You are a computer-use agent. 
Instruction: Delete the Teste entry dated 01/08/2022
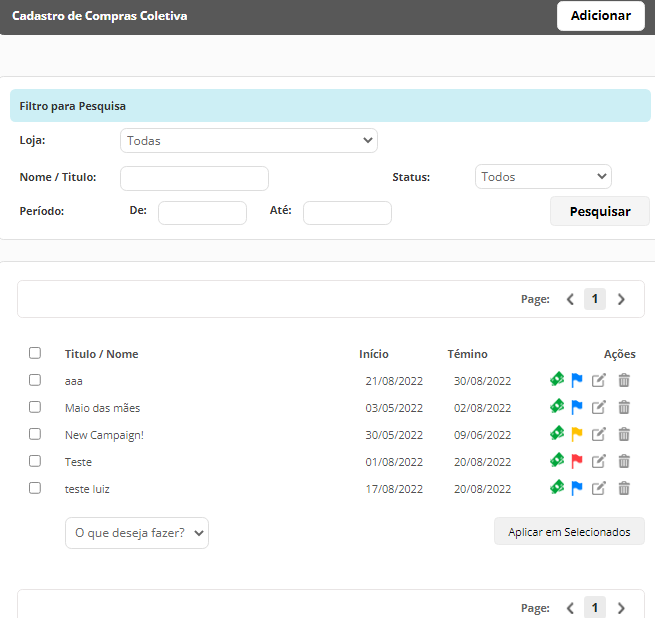point(624,461)
